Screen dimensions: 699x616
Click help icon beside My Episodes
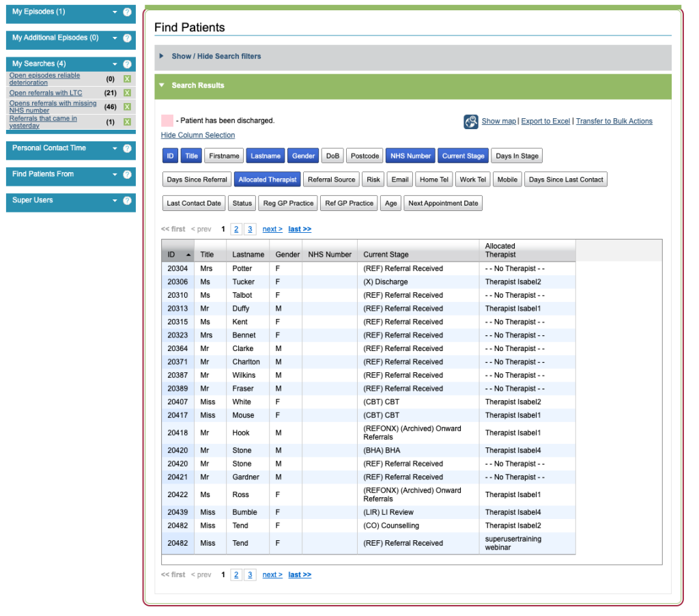tap(127, 12)
